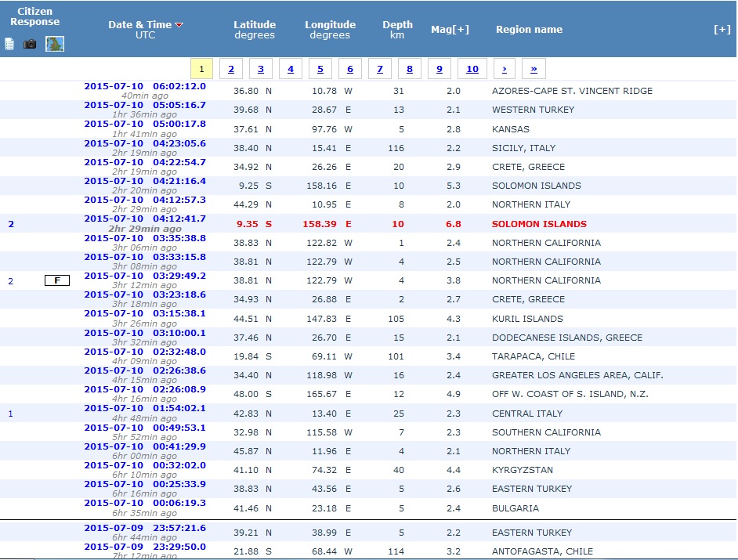This screenshot has height=560, width=738.
Task: Open the 2015-07-10 00:41:29.9 event
Action: 145,446
